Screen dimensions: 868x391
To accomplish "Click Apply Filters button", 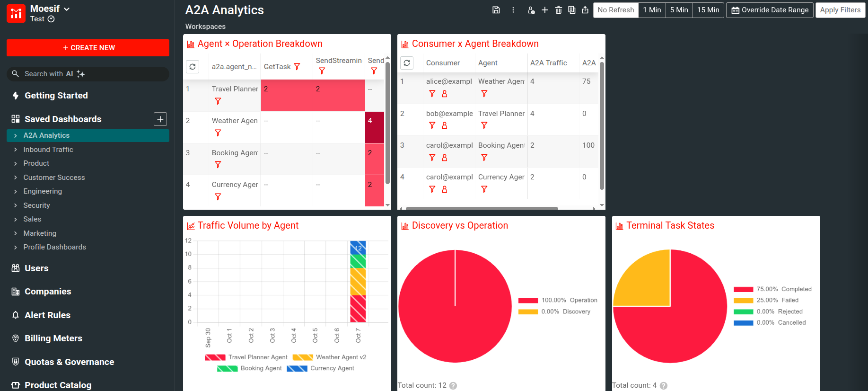I will coord(841,10).
